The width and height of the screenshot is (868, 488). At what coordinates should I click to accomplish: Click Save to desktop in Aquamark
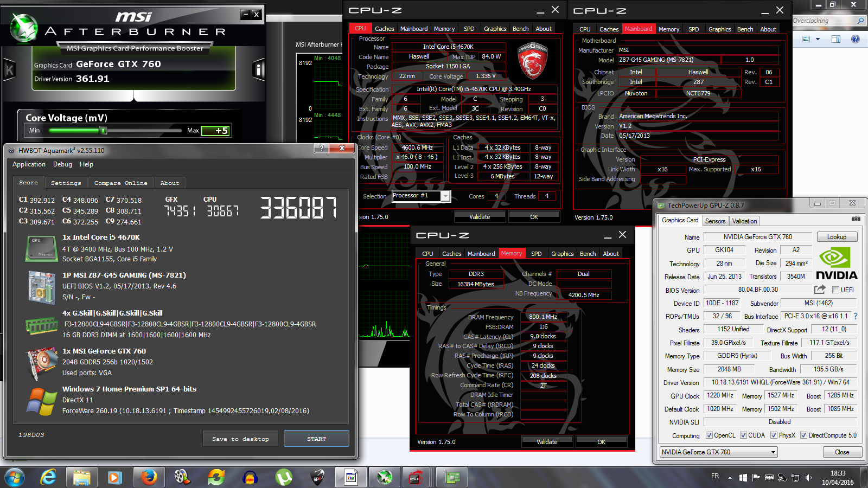(x=240, y=439)
